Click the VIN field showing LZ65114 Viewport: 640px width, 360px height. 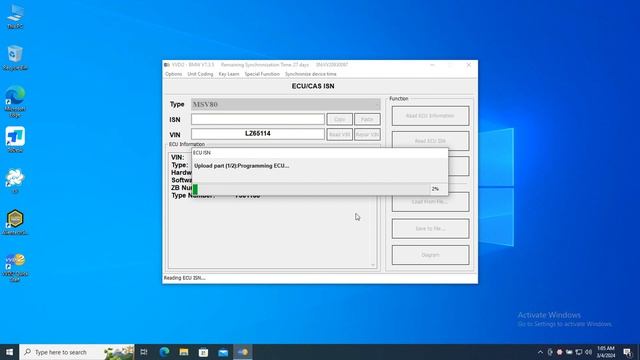point(258,134)
